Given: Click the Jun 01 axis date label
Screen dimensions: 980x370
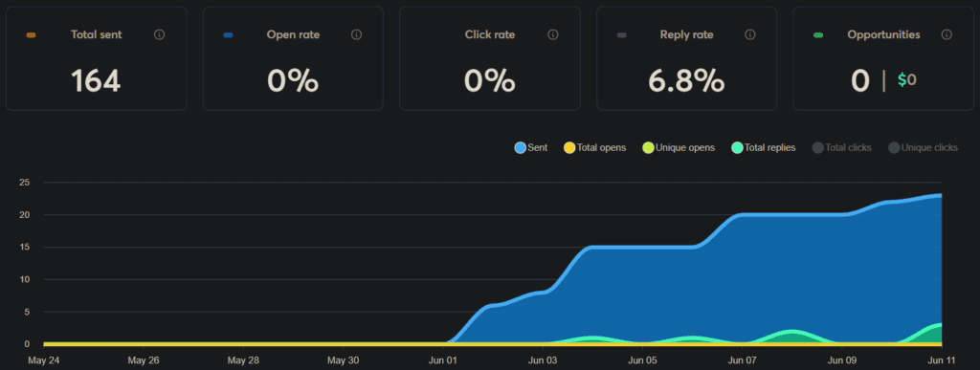Looking at the screenshot, I should tap(442, 360).
